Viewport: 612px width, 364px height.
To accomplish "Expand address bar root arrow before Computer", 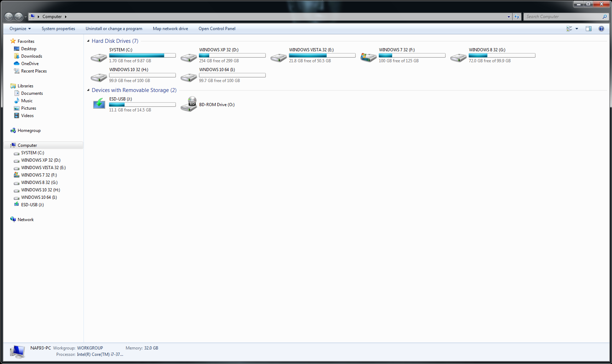I will coord(38,17).
